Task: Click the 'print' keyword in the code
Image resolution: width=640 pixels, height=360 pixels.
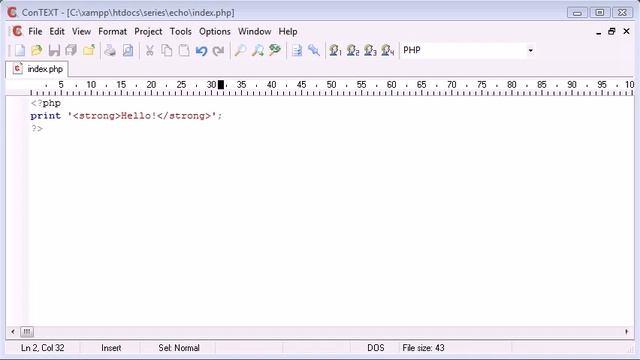Action: 45,116
